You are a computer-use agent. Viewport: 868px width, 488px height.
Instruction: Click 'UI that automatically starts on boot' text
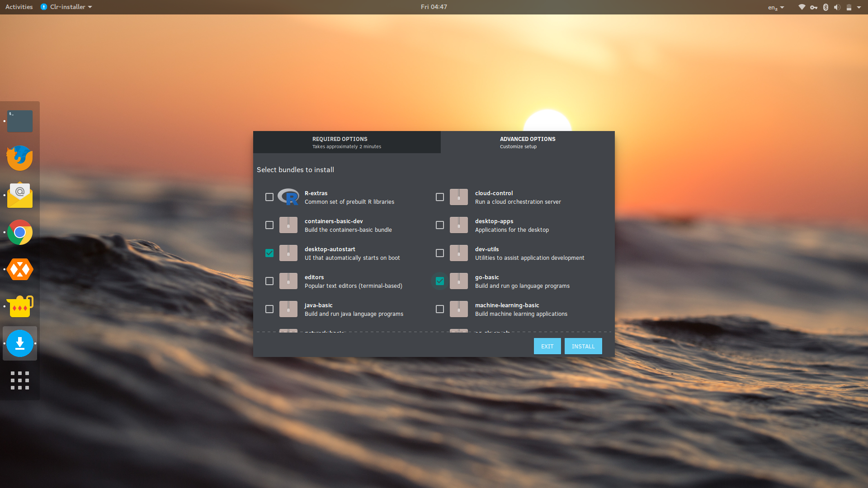coord(352,258)
